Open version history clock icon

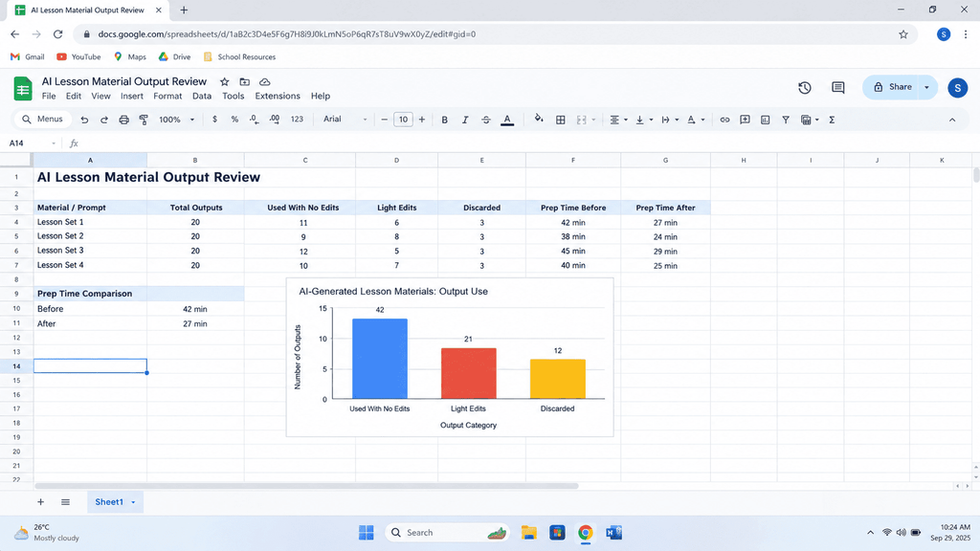(x=805, y=87)
